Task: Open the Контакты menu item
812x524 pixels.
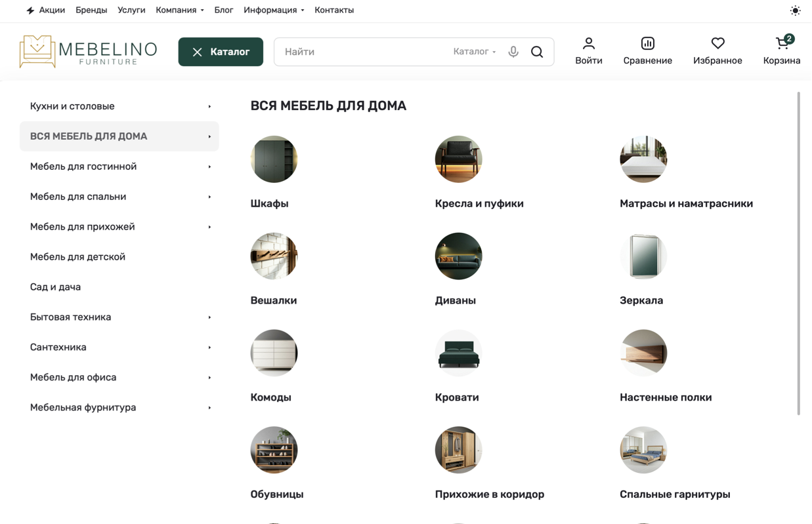Action: [x=334, y=10]
